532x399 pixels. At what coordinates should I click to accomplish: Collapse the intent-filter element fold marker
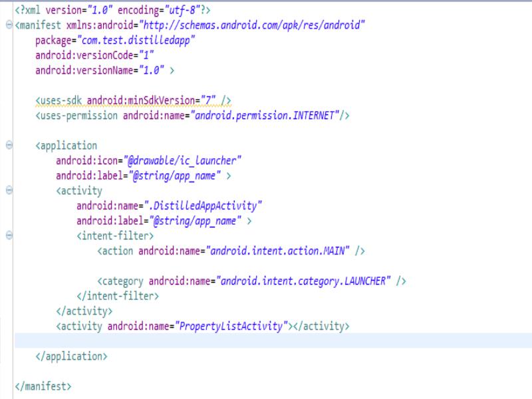click(x=9, y=235)
